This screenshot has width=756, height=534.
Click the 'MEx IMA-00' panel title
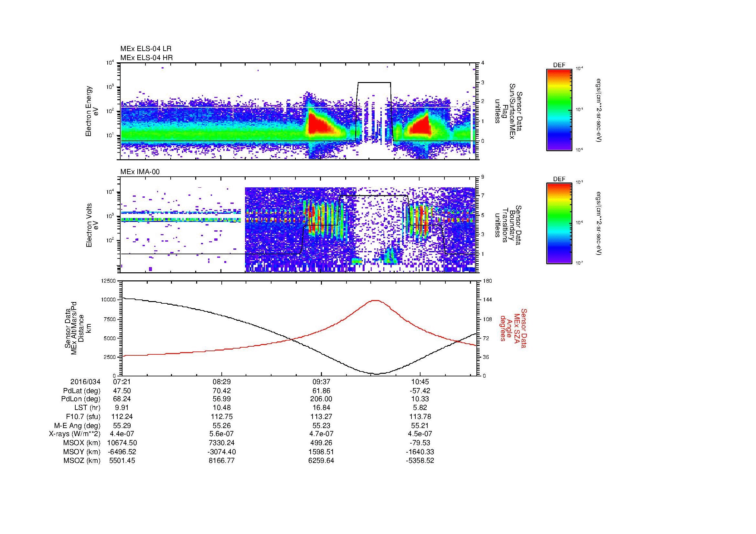(x=140, y=172)
